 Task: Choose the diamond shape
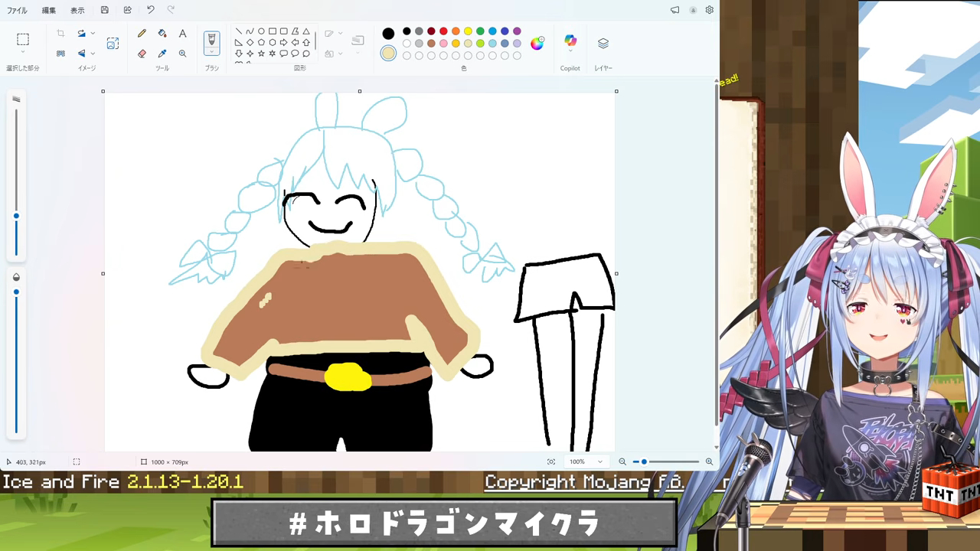[250, 42]
